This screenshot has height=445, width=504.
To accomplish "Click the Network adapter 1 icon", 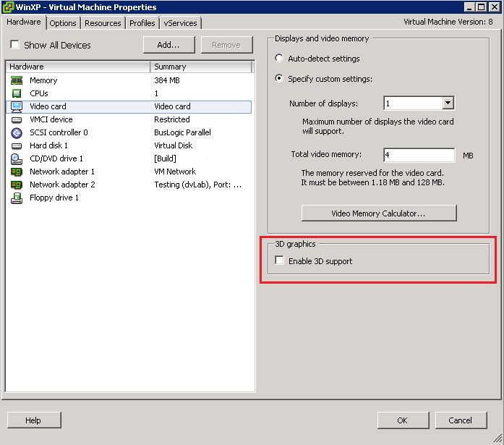I will (17, 171).
